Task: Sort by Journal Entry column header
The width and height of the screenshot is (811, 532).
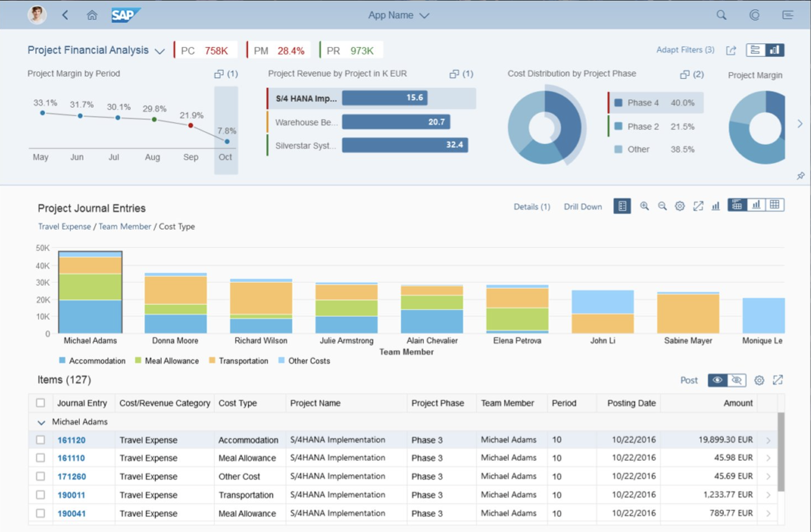Action: click(x=82, y=403)
